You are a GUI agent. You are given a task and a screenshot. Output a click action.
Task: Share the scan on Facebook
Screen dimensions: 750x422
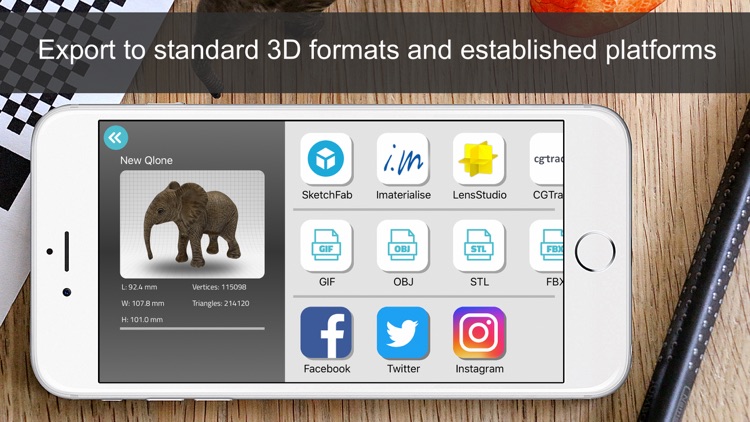(x=326, y=334)
